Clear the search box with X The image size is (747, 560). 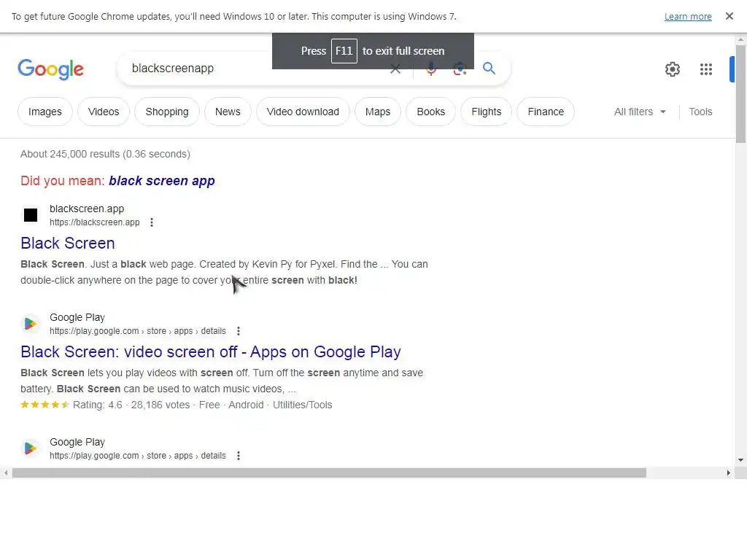coord(395,69)
